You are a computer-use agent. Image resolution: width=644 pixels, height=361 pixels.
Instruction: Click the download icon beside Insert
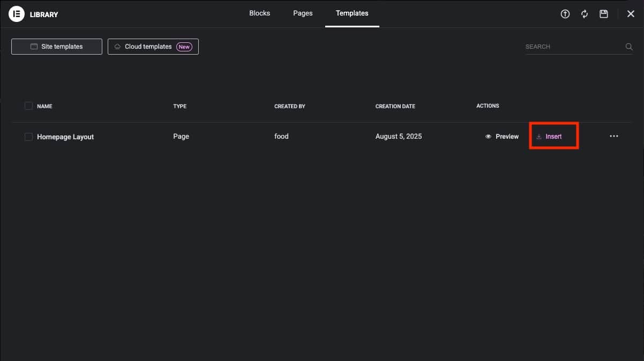pyautogui.click(x=539, y=137)
